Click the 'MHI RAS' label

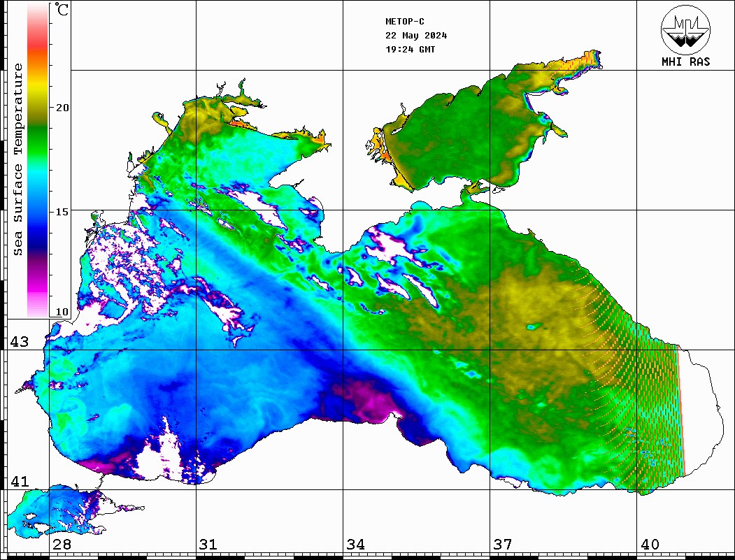point(686,62)
